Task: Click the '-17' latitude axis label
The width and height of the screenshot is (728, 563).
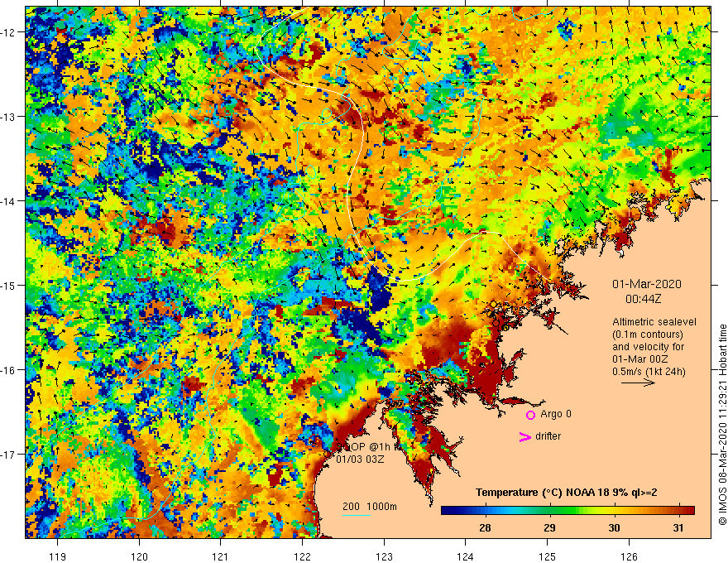Action: (9, 455)
